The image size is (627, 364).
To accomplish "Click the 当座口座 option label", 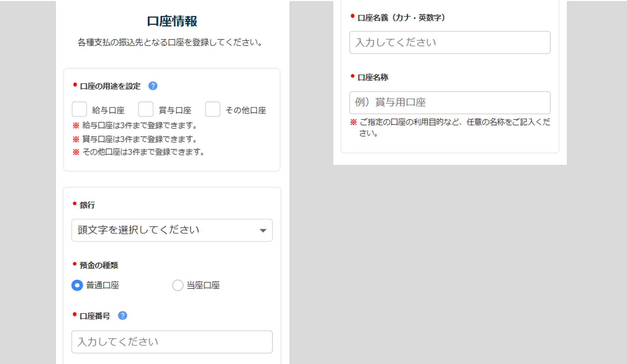I will coord(203,285).
